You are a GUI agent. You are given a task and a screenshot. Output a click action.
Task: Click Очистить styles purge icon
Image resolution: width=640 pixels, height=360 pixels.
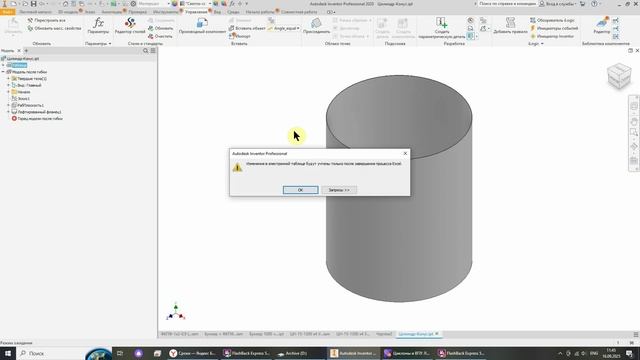pyautogui.click(x=160, y=36)
